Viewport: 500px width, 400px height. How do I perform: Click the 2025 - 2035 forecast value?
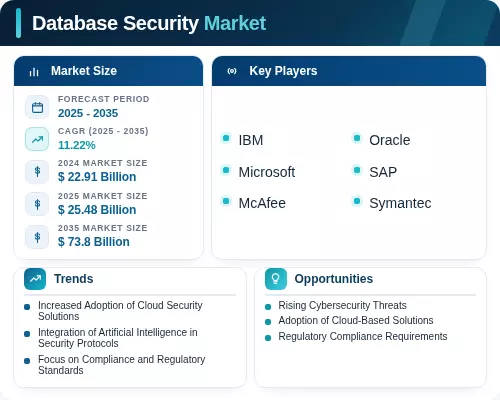[x=88, y=113]
